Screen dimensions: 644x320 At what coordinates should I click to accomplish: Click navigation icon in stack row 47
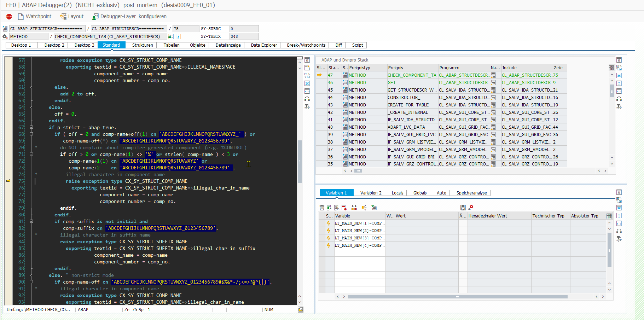click(x=493, y=75)
